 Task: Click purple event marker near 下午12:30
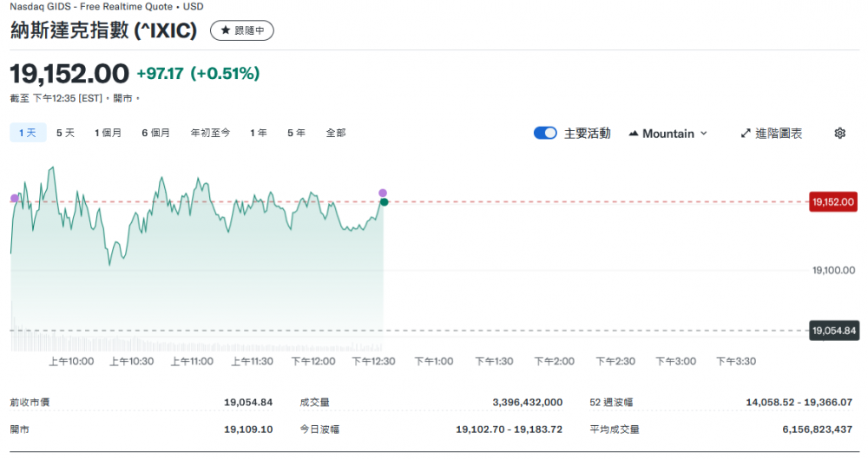tap(383, 193)
